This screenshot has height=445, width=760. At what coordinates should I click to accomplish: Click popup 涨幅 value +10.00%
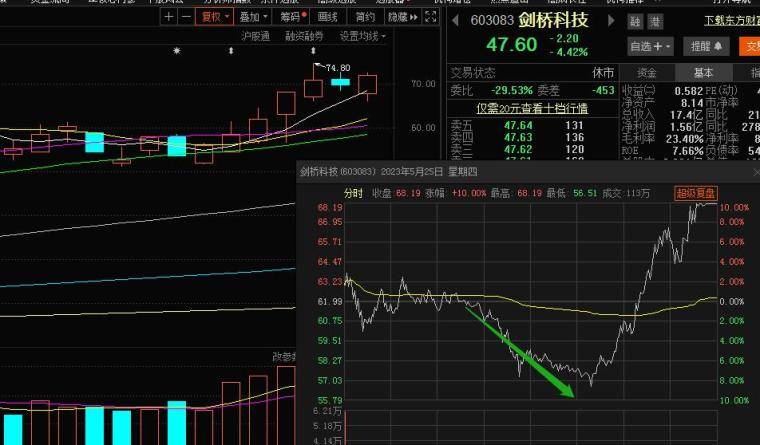click(x=469, y=193)
